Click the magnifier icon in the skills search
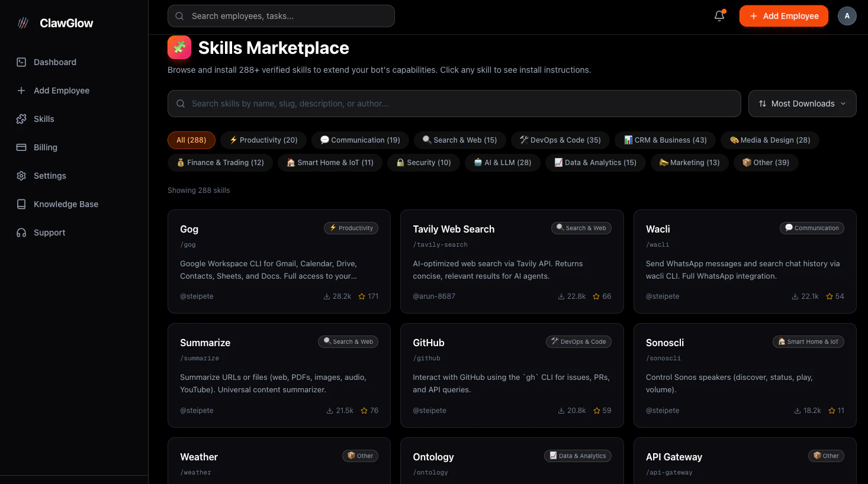868x484 pixels. coord(181,104)
